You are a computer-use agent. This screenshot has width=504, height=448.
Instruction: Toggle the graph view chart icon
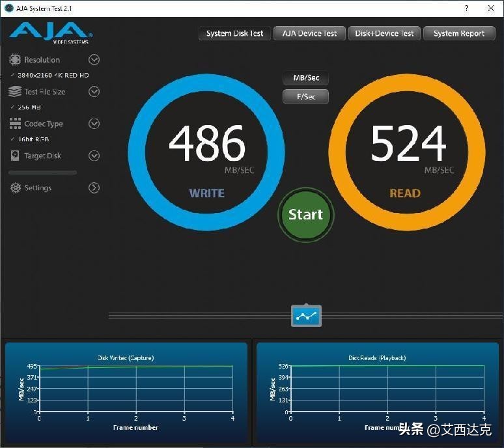pyautogui.click(x=306, y=316)
